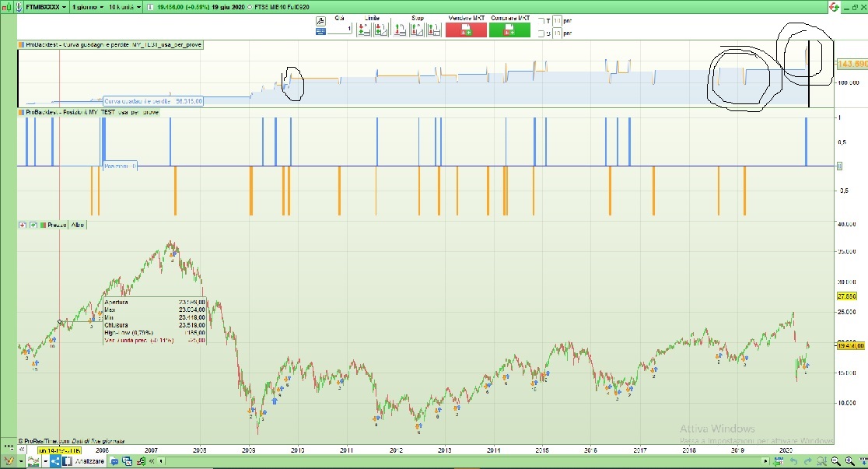Click the download/scale icon at bottom-right
Image resolution: width=868 pixels, height=469 pixels.
(x=863, y=461)
